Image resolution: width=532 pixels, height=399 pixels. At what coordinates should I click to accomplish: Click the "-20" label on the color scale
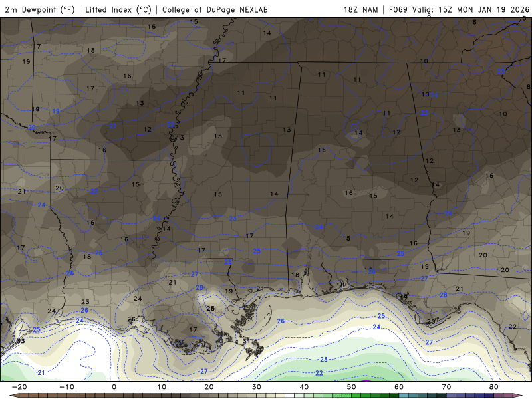(19, 387)
